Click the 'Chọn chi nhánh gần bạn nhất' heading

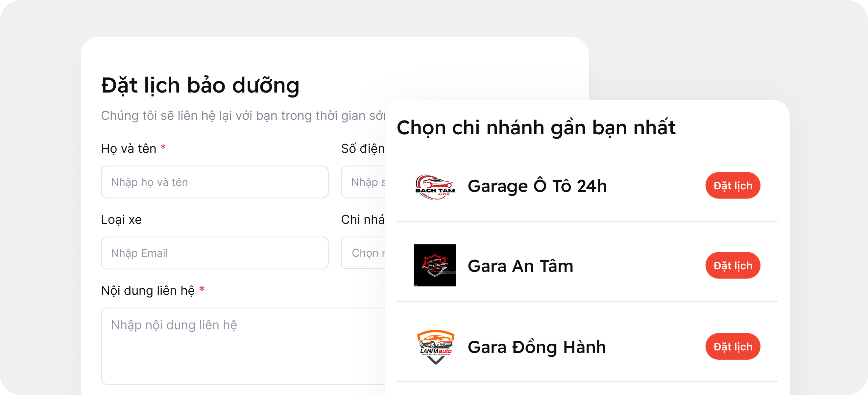[x=536, y=127]
